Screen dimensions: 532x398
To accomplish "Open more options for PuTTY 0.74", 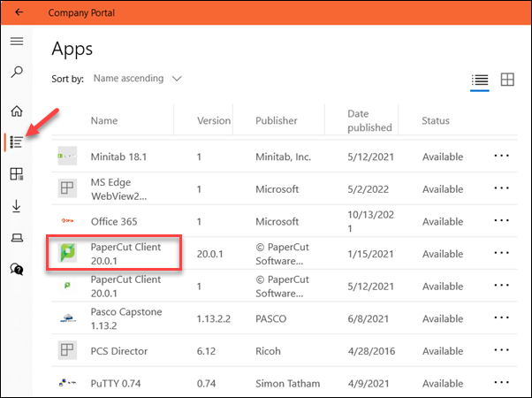I will coord(501,383).
